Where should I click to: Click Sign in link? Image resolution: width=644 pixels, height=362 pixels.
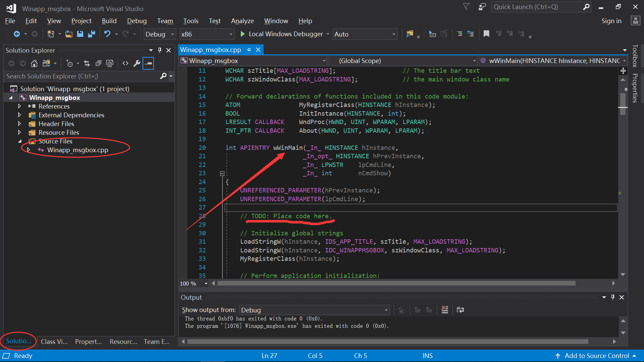click(x=611, y=21)
